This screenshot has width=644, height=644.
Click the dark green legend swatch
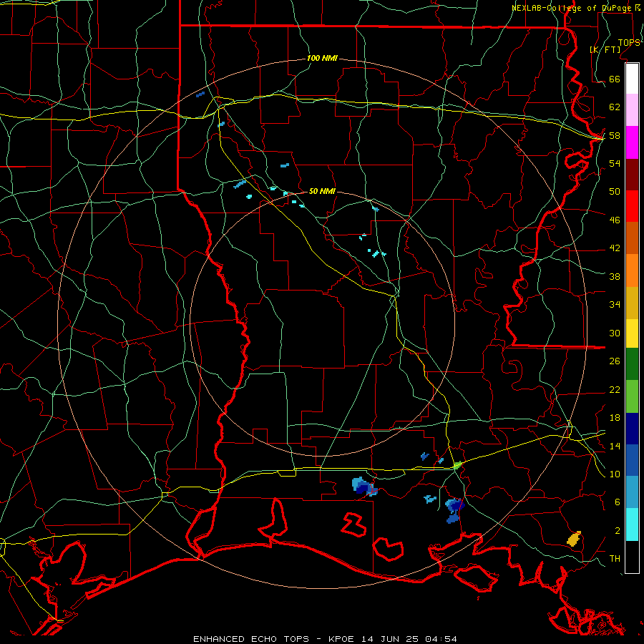[632, 364]
